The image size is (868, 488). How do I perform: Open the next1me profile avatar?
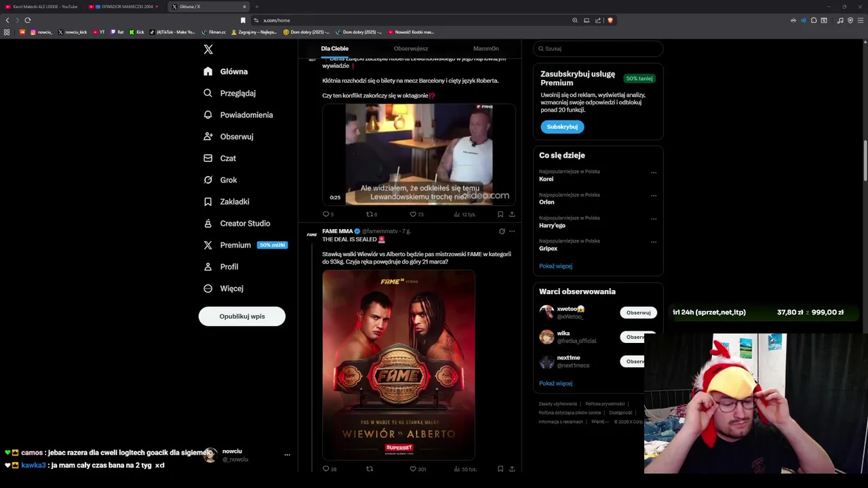(547, 361)
